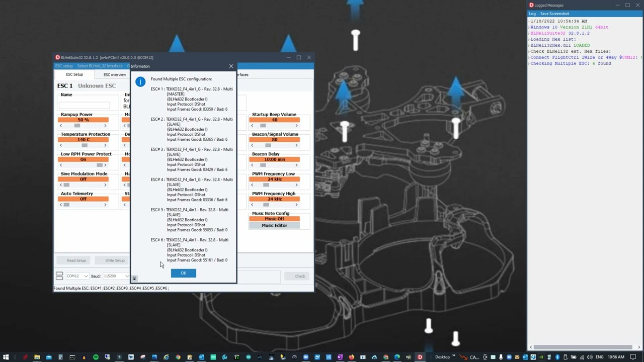Increase Temperature Protection using right arrow

tap(105, 145)
